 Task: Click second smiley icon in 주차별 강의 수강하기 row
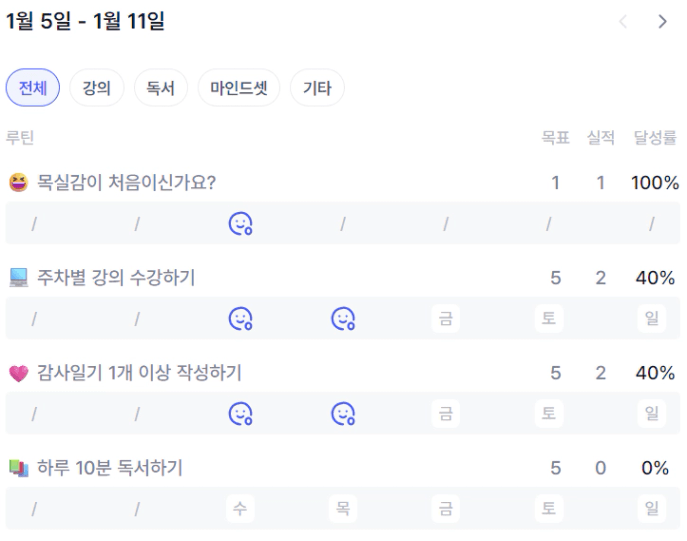[343, 319]
